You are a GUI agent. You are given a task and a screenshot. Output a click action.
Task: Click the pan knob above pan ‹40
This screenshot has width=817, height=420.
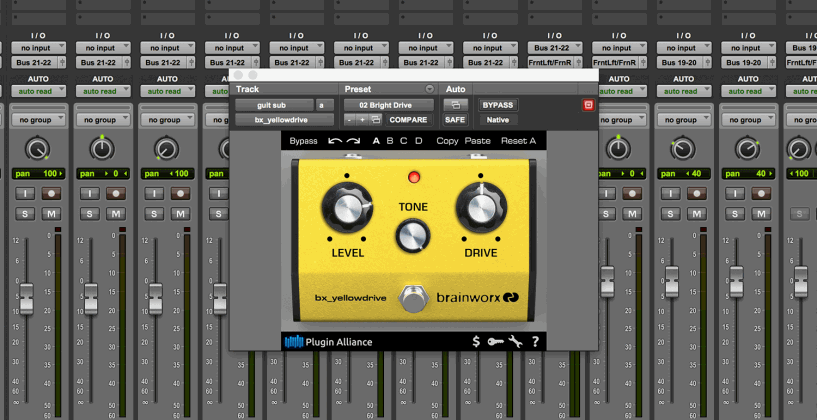click(x=683, y=149)
